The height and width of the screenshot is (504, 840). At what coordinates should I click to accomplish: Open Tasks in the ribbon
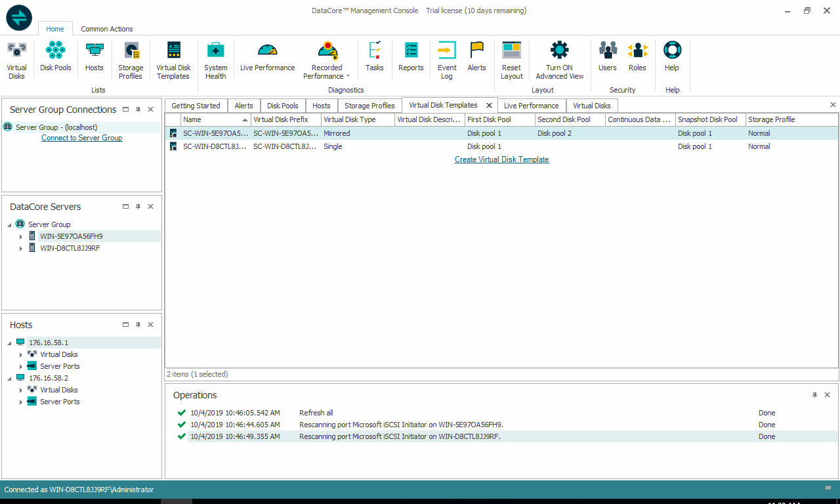point(375,56)
